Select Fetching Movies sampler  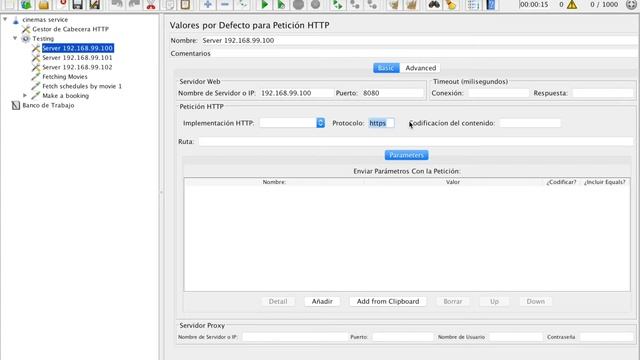pyautogui.click(x=64, y=77)
